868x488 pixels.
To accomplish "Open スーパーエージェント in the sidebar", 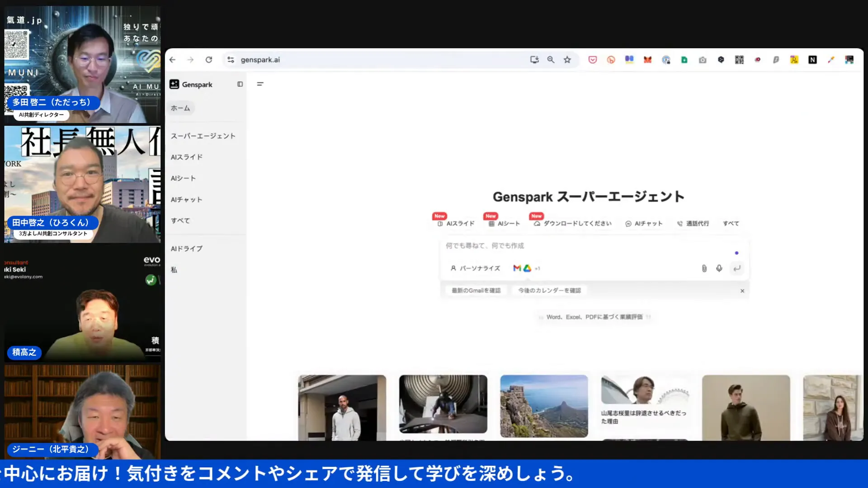I will pos(203,136).
